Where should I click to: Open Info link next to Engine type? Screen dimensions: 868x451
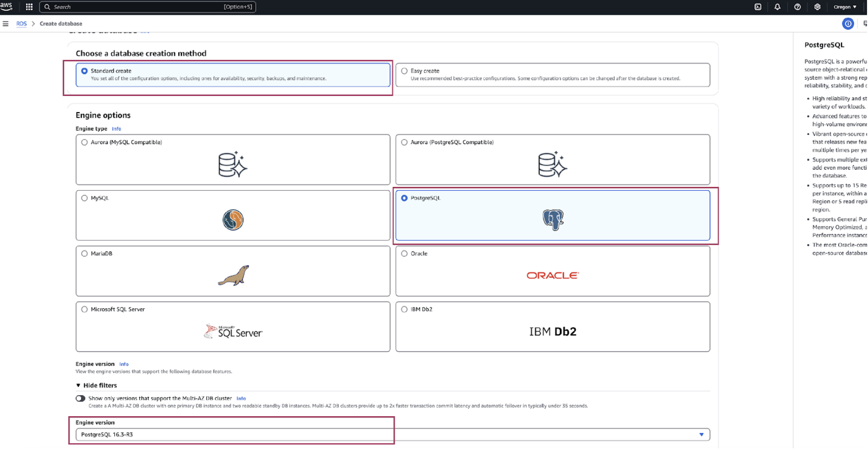click(117, 129)
